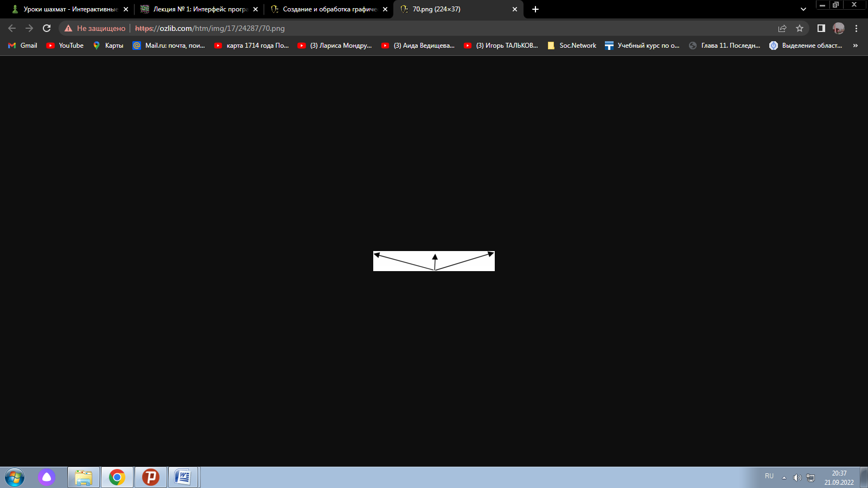The width and height of the screenshot is (868, 488).
Task: Open a new browser tab
Action: [x=535, y=9]
